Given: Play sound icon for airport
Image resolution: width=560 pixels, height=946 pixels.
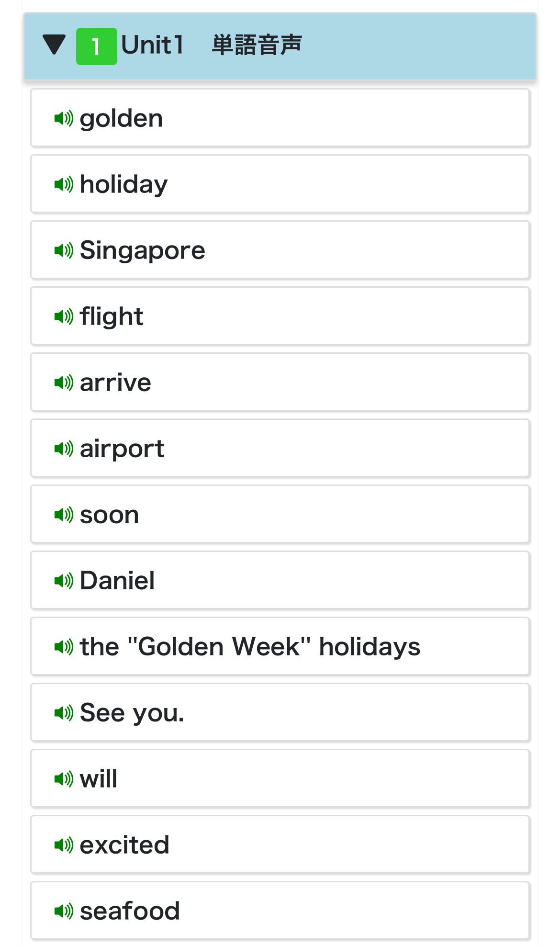Looking at the screenshot, I should [x=64, y=448].
